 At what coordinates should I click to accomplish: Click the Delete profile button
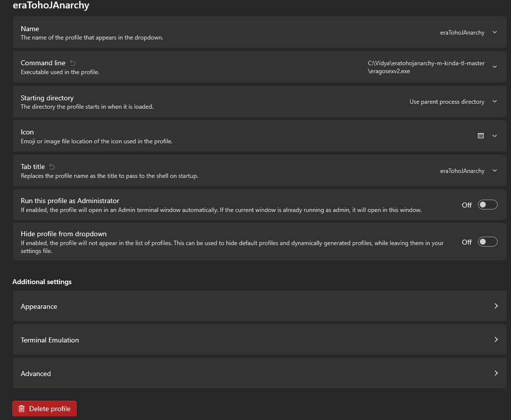(45, 409)
